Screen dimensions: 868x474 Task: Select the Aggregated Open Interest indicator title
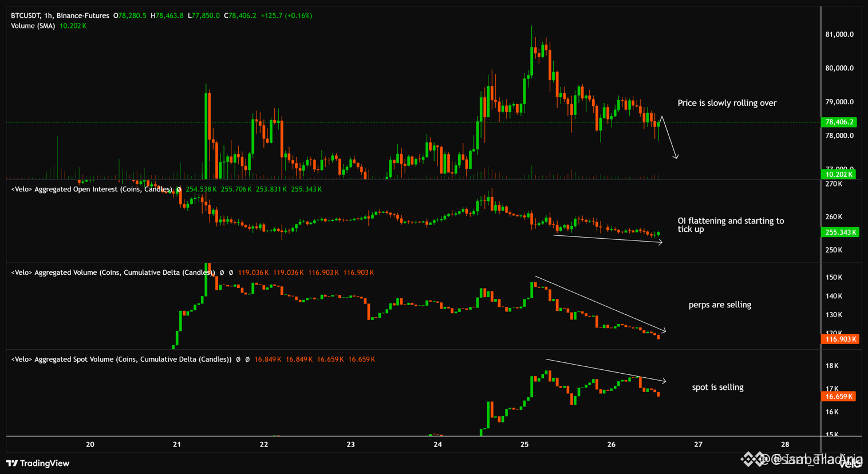[92, 189]
